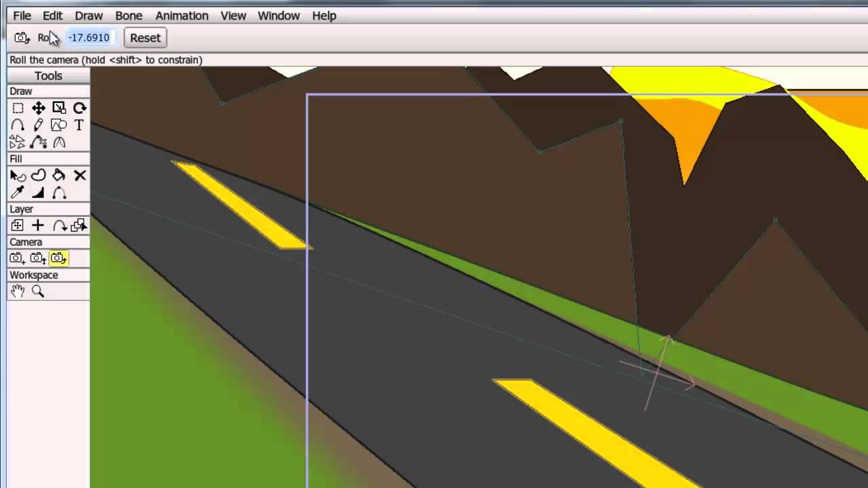Select the Freehand pencil tool
Image resolution: width=868 pixels, height=488 pixels.
click(x=39, y=125)
